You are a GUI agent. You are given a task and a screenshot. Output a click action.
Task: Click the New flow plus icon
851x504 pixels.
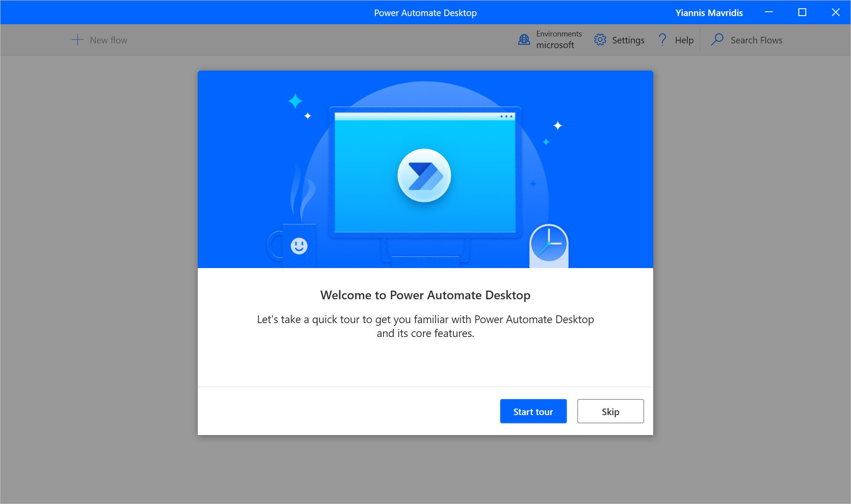point(77,40)
